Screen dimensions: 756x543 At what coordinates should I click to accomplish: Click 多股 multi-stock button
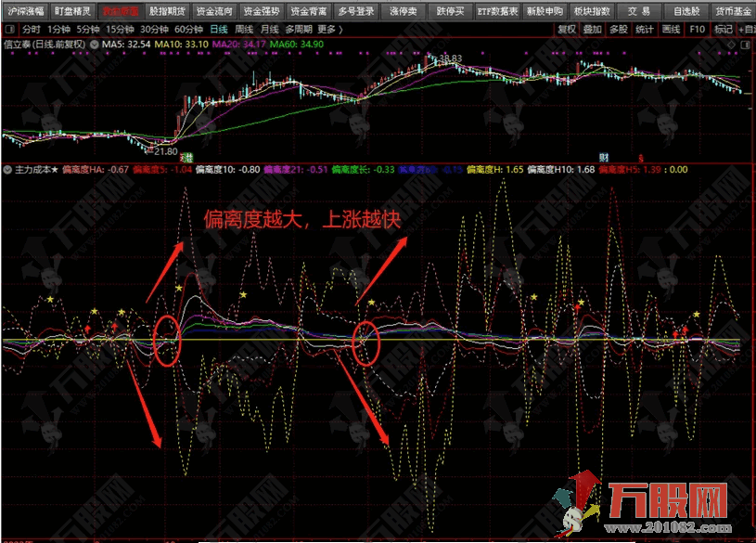[x=619, y=30]
